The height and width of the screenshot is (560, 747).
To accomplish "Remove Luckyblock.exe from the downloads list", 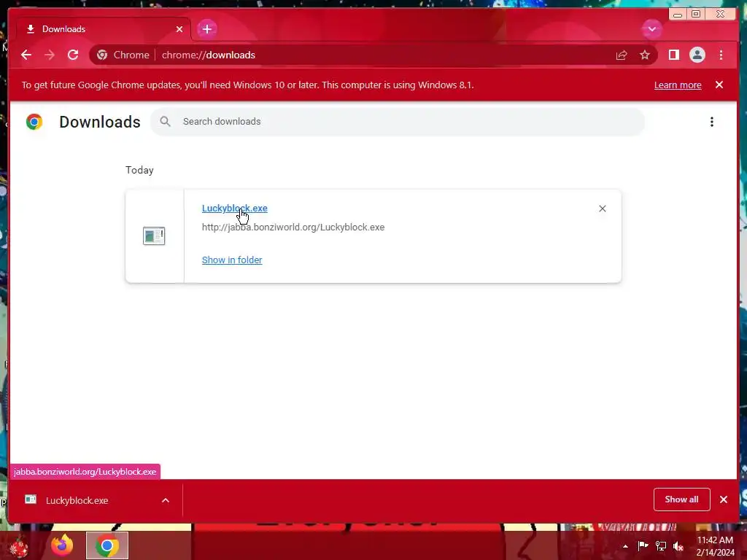I will click(602, 209).
